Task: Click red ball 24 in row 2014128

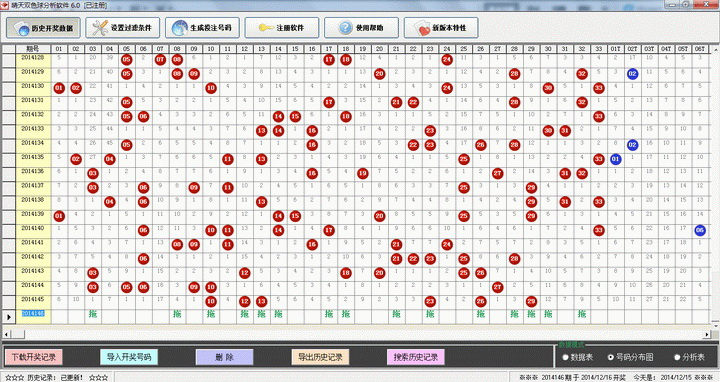Action: (447, 60)
